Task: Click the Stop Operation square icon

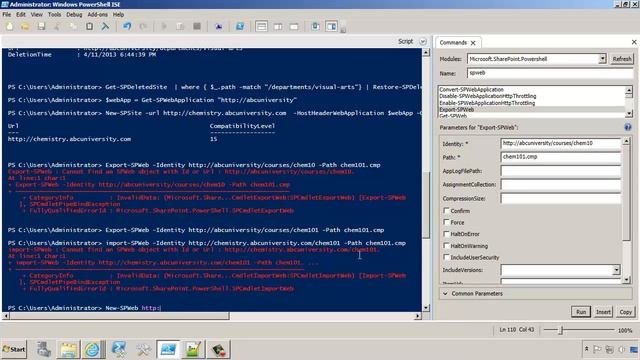Action: pyautogui.click(x=197, y=27)
